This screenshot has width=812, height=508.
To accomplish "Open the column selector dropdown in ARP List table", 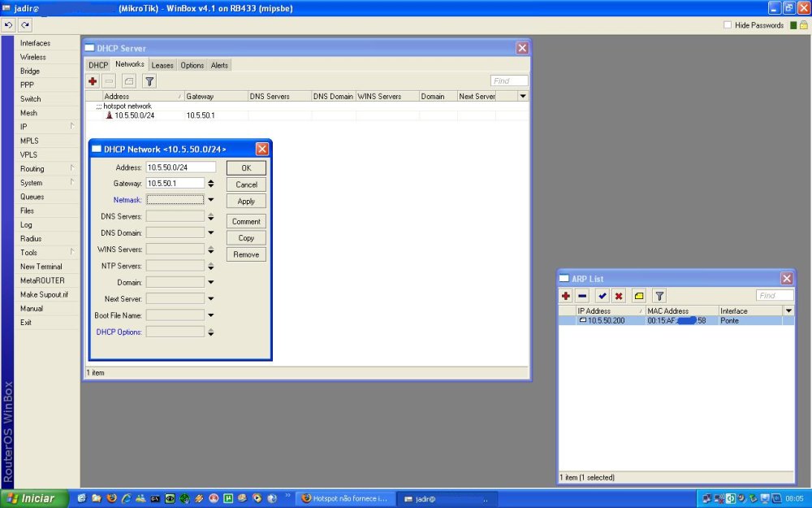I will [788, 310].
